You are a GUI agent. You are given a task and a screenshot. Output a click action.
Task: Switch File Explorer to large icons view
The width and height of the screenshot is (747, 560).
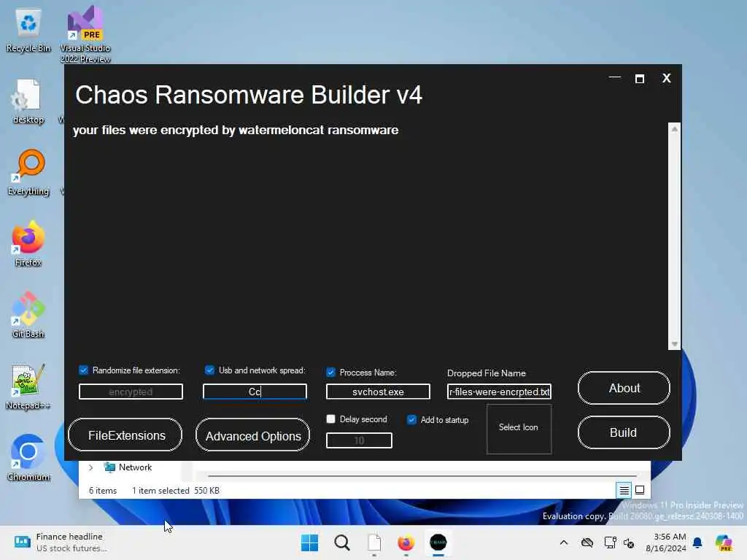[640, 490]
